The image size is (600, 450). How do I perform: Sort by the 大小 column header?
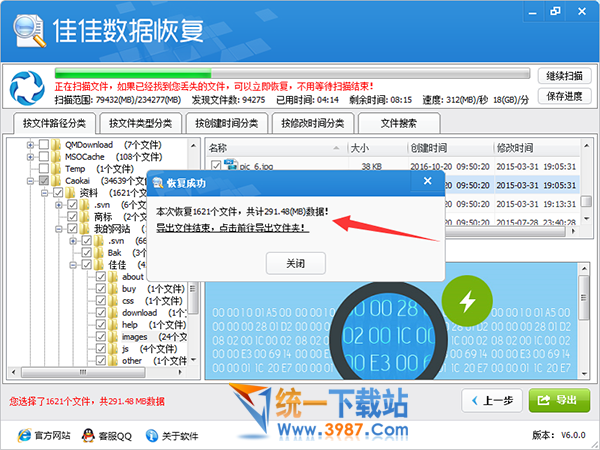(x=377, y=148)
